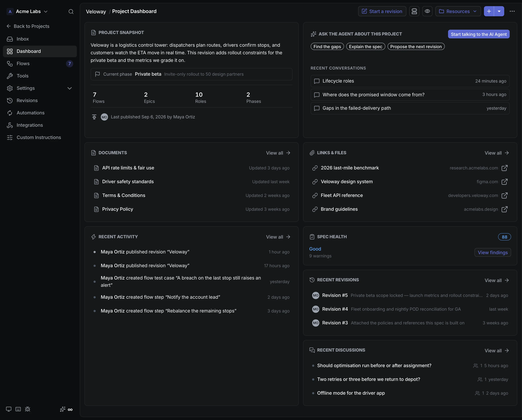Image resolution: width=522 pixels, height=420 pixels.
Task: Click the chain icon beside Fleet API reference
Action: tap(315, 196)
